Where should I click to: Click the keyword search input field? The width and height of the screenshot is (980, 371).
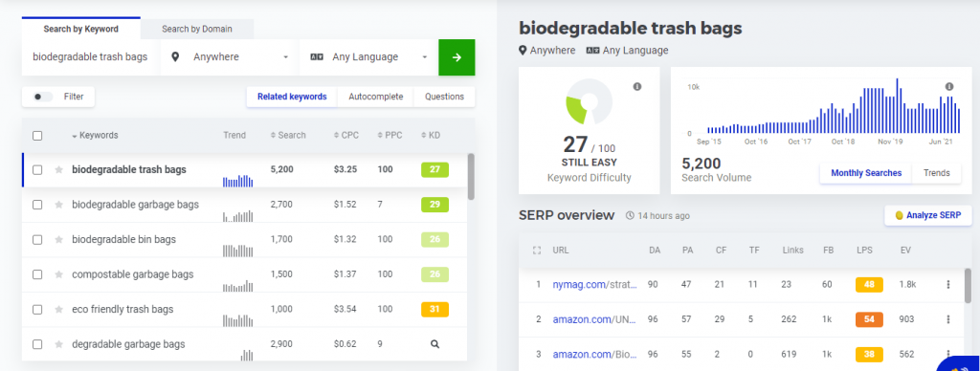click(x=90, y=57)
